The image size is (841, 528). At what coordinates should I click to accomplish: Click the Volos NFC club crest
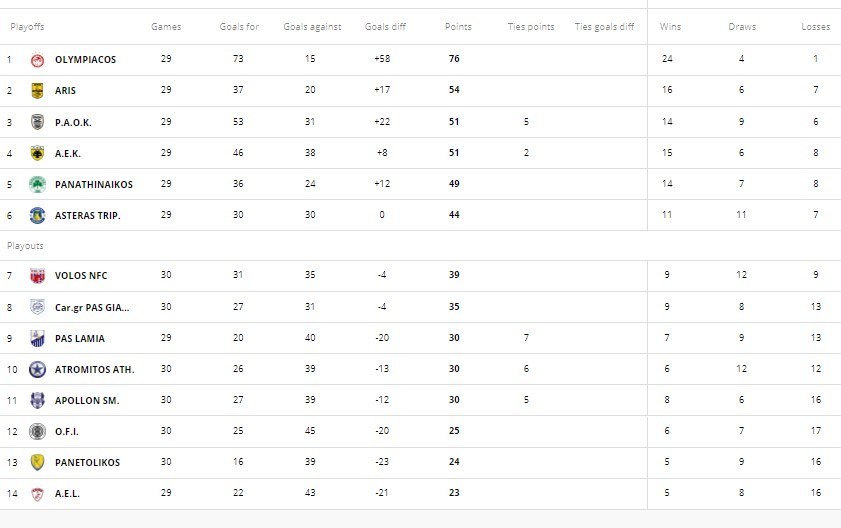37,276
